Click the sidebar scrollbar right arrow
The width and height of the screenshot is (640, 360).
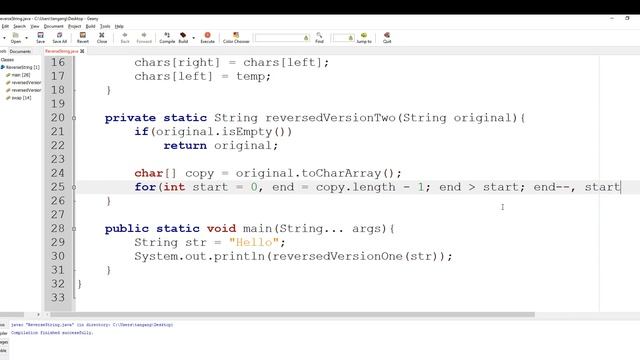point(38,315)
